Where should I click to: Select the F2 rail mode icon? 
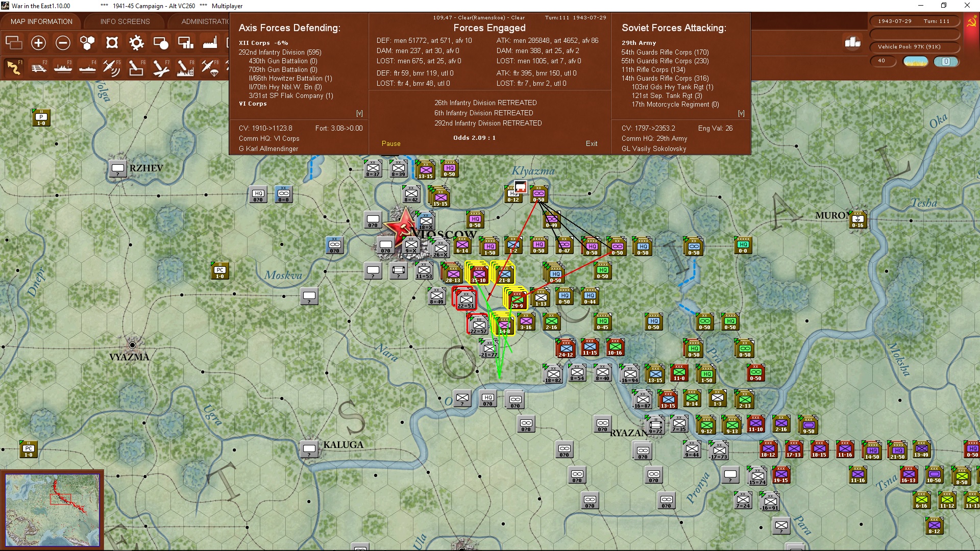pyautogui.click(x=38, y=67)
